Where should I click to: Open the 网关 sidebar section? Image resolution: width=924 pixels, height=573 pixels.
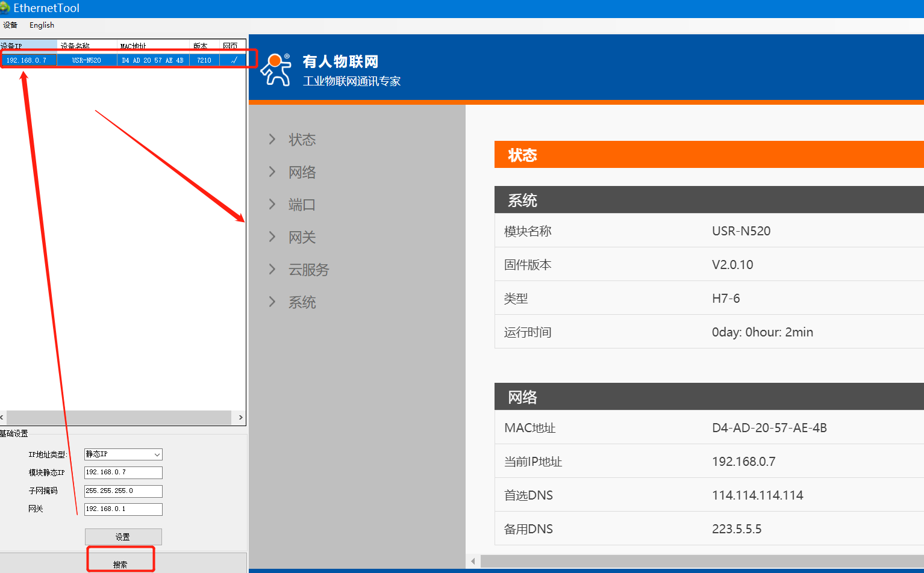(302, 237)
